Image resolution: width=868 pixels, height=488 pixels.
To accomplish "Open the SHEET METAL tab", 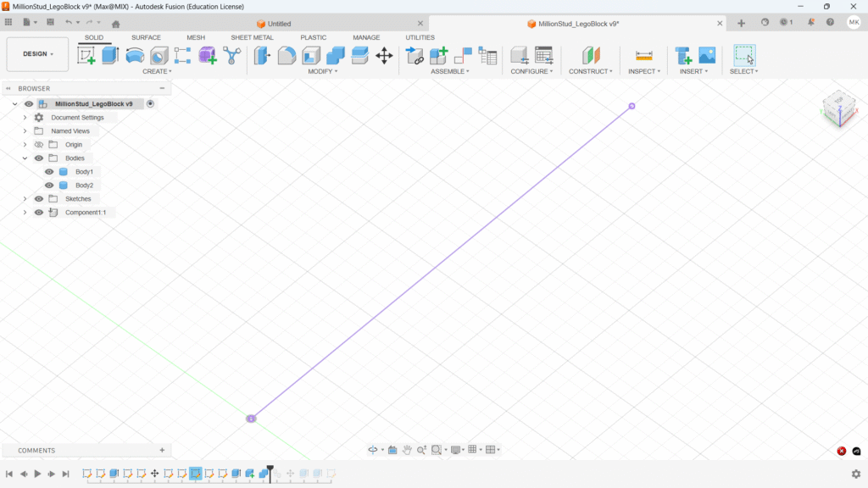I will (x=252, y=37).
